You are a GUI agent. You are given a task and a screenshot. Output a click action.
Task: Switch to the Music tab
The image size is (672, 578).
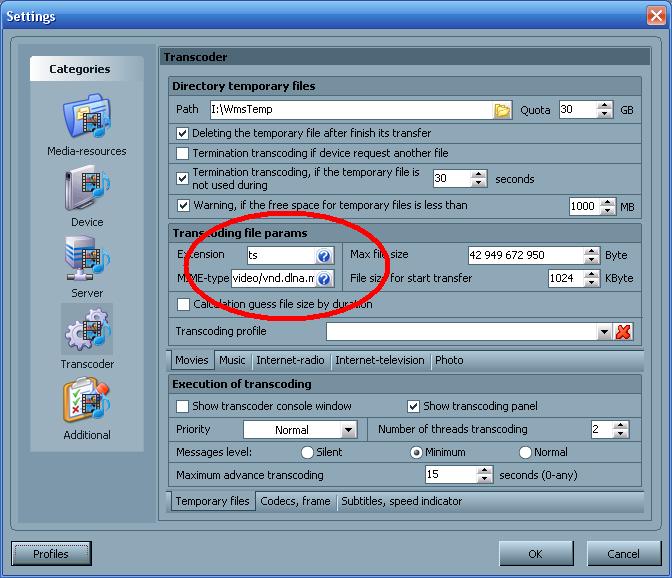232,360
